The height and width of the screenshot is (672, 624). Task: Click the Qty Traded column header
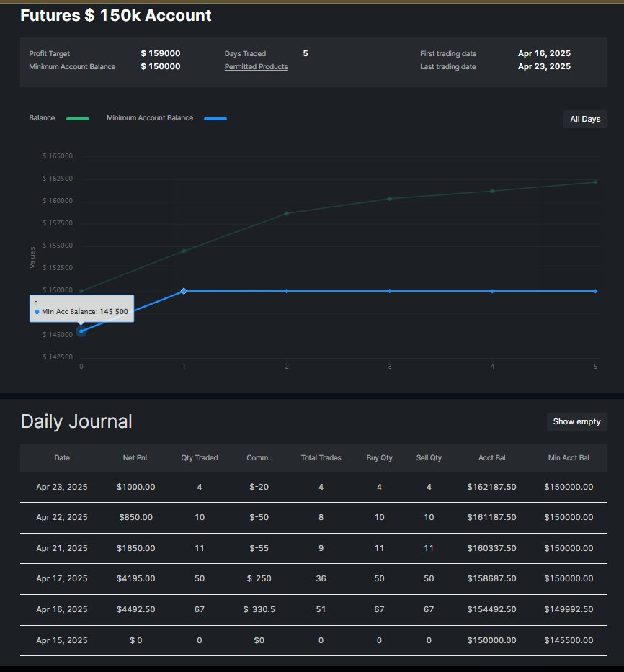click(x=200, y=457)
